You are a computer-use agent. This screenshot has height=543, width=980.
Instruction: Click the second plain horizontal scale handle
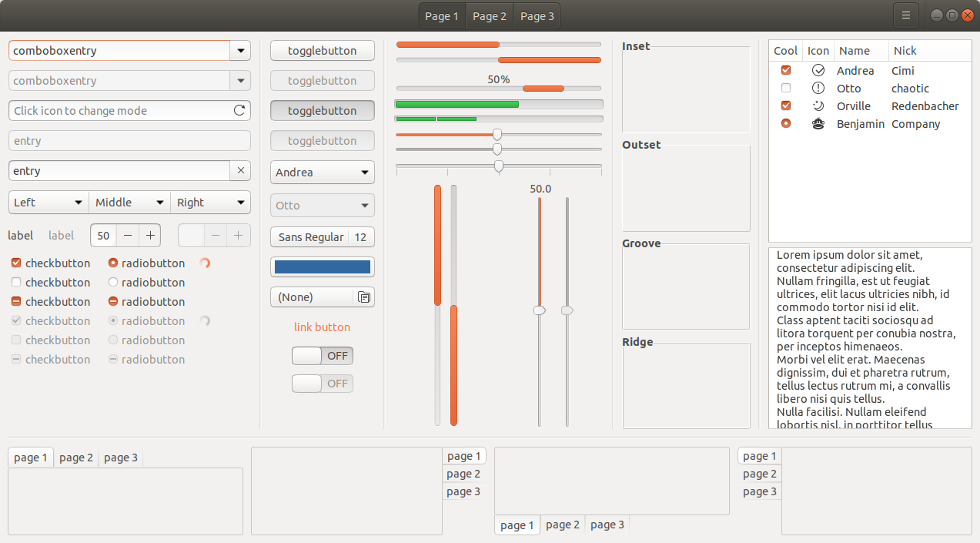[x=497, y=149]
